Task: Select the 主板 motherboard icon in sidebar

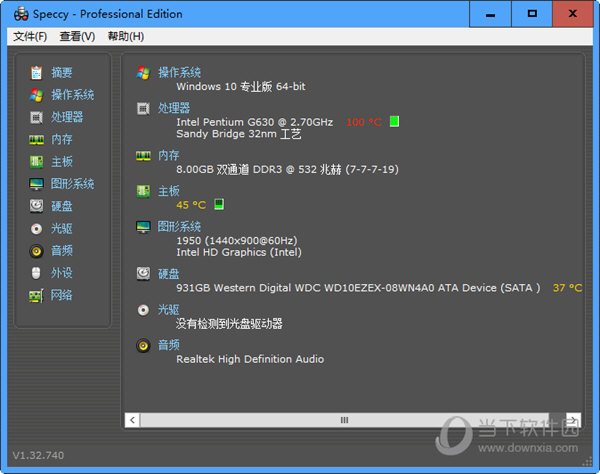Action: click(x=36, y=161)
